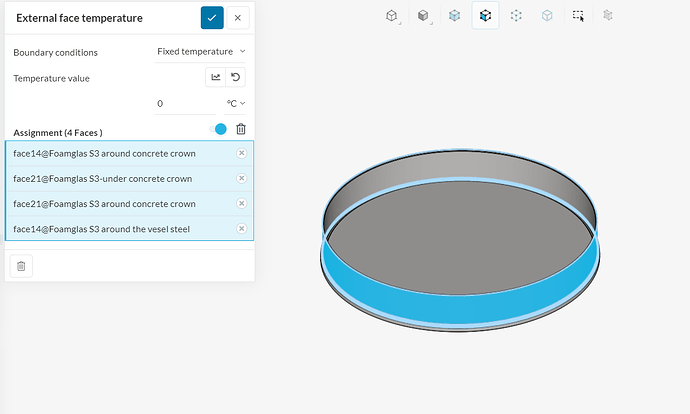Image resolution: width=690 pixels, height=414 pixels.
Task: Open the °C unit dropdown
Action: [235, 103]
